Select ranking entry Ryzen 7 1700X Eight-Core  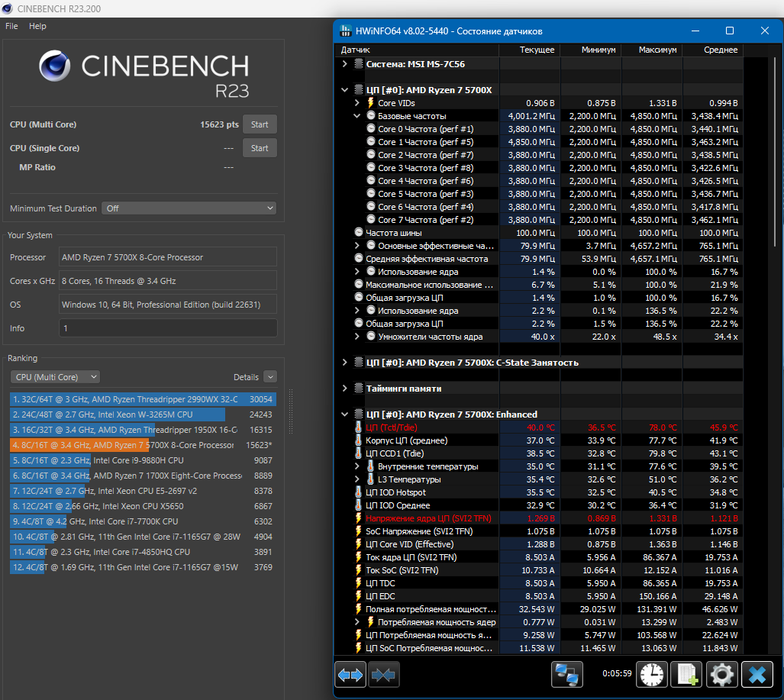coord(143,476)
